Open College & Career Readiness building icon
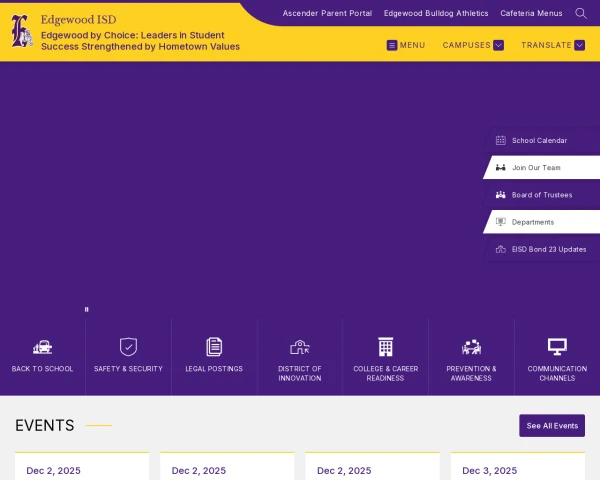The height and width of the screenshot is (480, 600). click(x=385, y=347)
